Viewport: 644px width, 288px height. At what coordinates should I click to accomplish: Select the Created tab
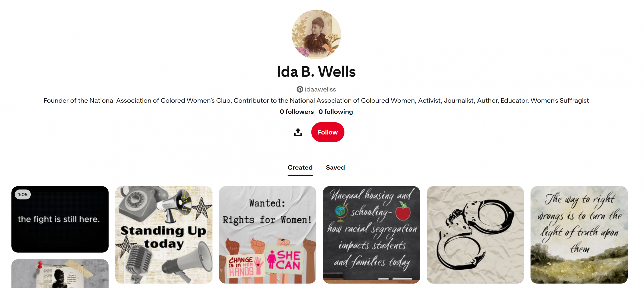click(300, 168)
